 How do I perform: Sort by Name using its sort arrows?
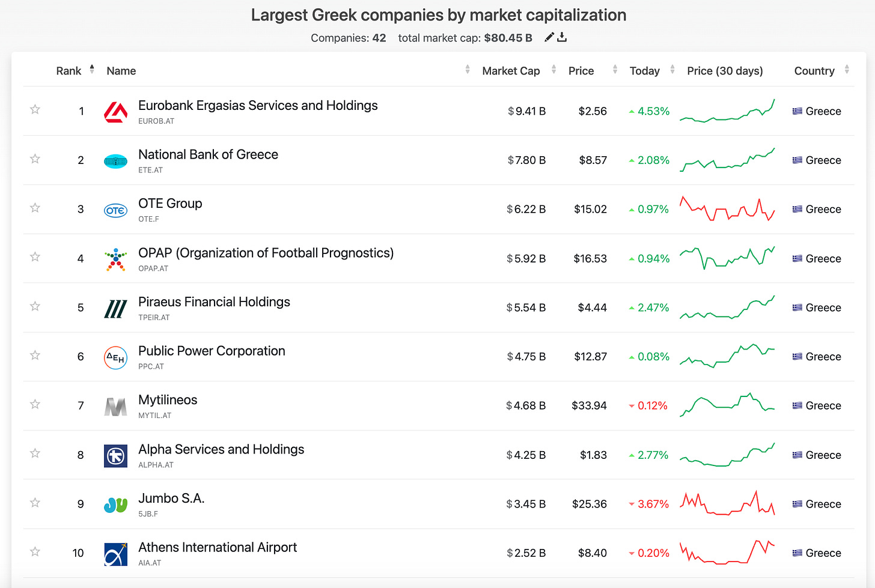[x=468, y=70]
